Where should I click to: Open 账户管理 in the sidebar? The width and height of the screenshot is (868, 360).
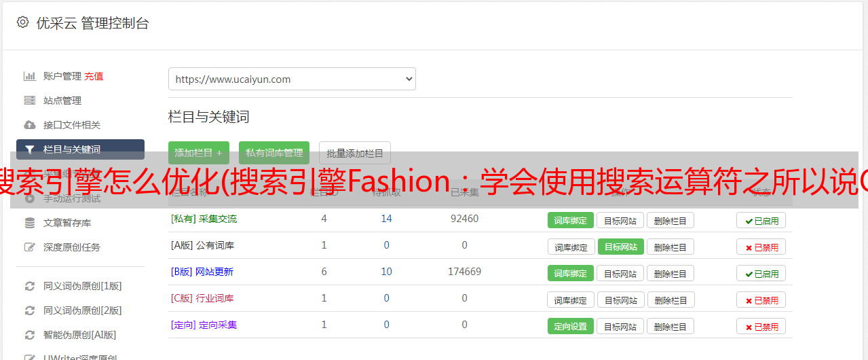coord(62,76)
